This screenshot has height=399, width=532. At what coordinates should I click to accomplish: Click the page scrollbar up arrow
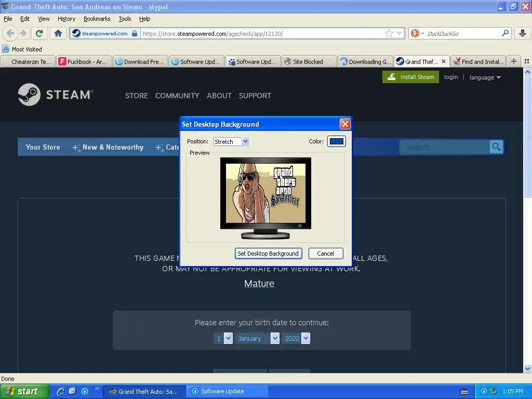[x=527, y=72]
